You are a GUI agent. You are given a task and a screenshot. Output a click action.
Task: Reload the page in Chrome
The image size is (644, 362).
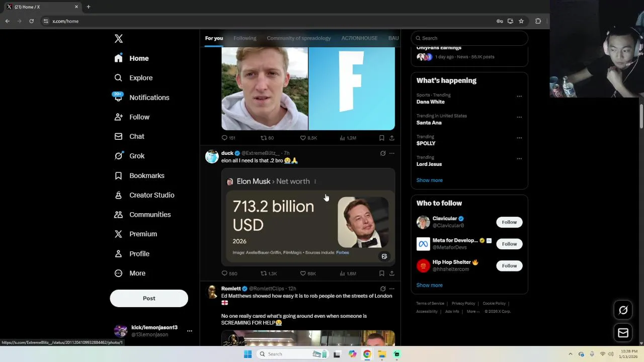click(x=31, y=21)
